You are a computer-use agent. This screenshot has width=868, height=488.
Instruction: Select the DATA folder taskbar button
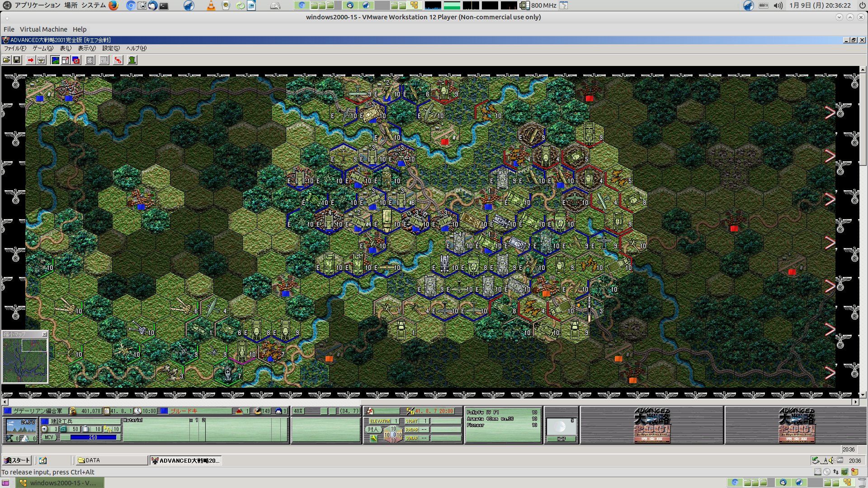(111, 460)
